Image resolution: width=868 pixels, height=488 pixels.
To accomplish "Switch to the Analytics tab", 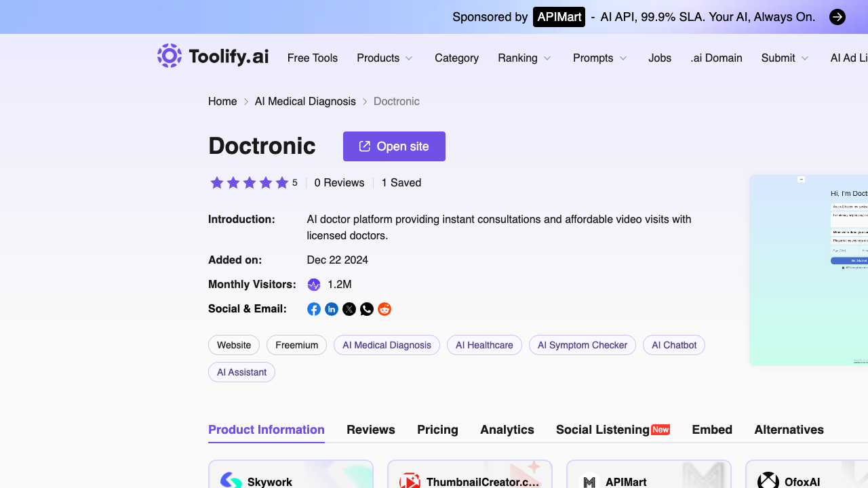I will pyautogui.click(x=507, y=430).
